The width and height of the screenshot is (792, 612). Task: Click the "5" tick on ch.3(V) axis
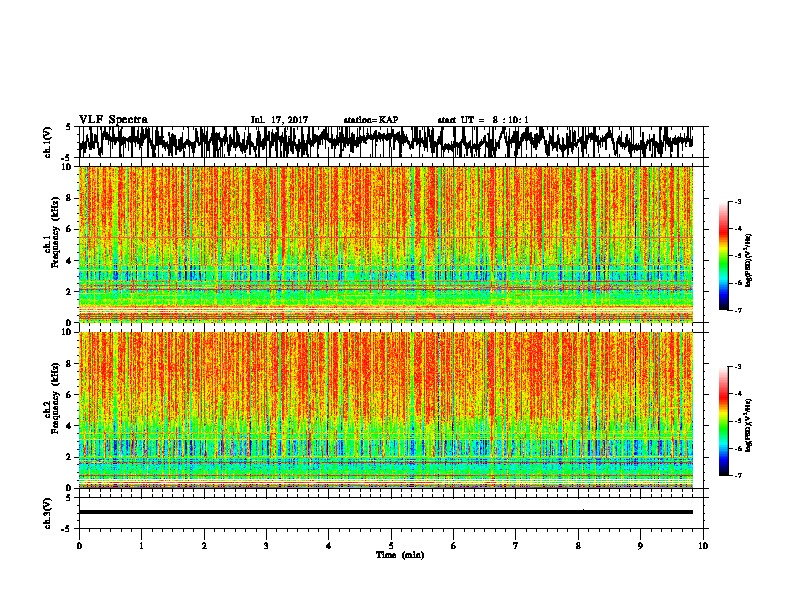pos(68,498)
